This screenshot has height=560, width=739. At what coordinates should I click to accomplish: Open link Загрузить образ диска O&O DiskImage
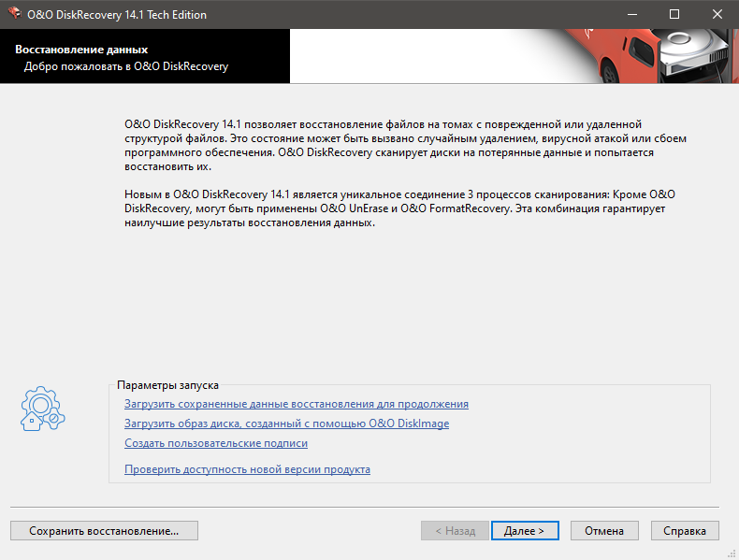286,424
